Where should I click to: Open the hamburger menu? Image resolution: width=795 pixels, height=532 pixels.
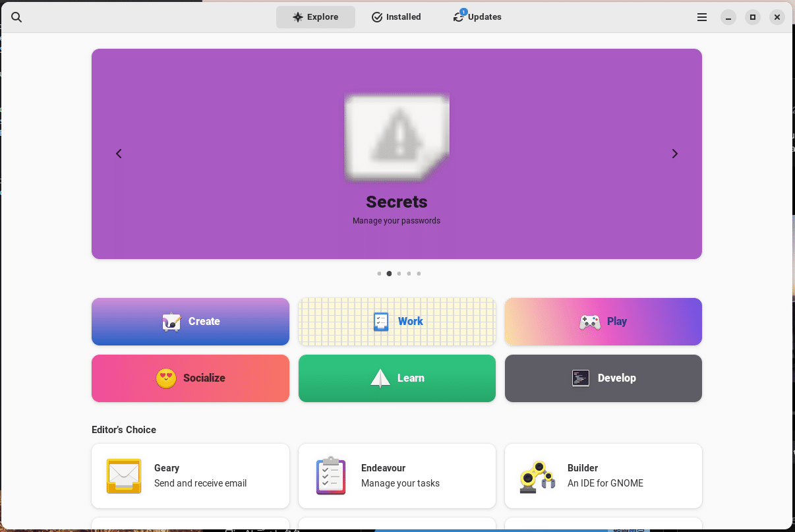(x=701, y=17)
